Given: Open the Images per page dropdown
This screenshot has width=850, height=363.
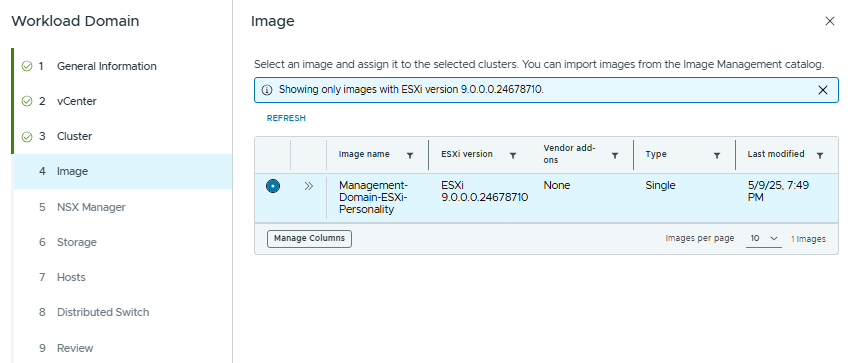Looking at the screenshot, I should pos(764,238).
